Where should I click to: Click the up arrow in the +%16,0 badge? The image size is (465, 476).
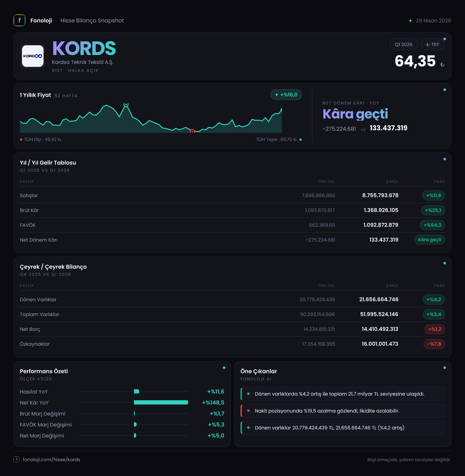click(x=277, y=95)
